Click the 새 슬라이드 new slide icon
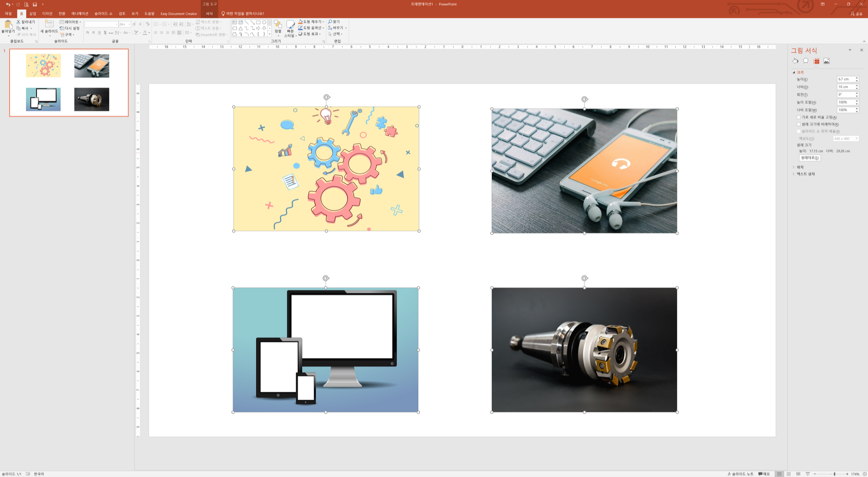This screenshot has height=477, width=868. [x=49, y=24]
